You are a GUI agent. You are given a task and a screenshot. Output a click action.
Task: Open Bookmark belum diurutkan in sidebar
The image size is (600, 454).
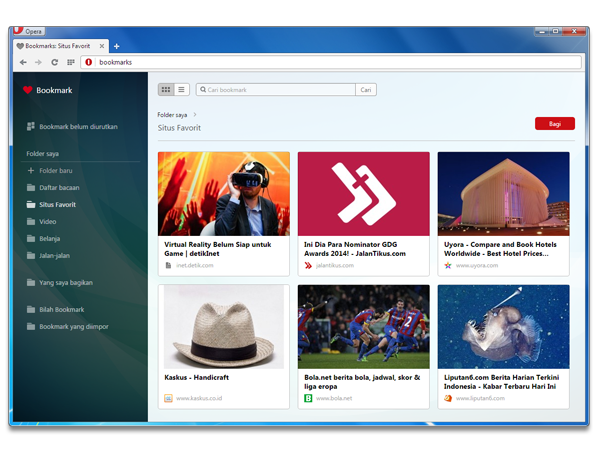78,127
